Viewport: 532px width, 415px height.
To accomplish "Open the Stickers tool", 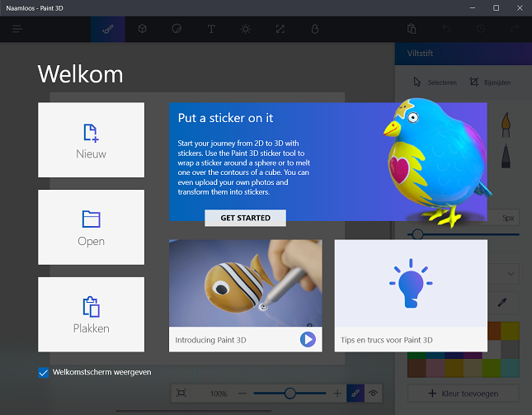I will (177, 29).
